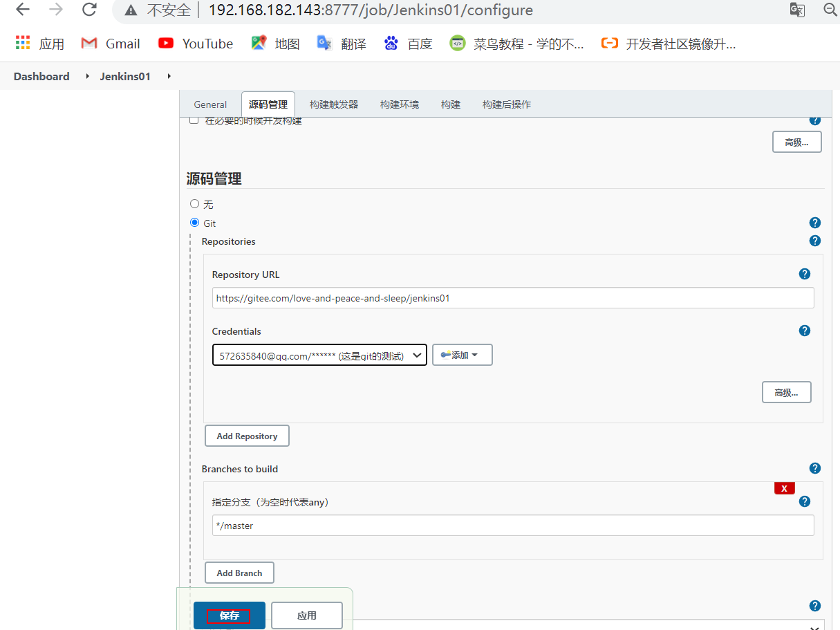Click the Add Repository button

247,435
